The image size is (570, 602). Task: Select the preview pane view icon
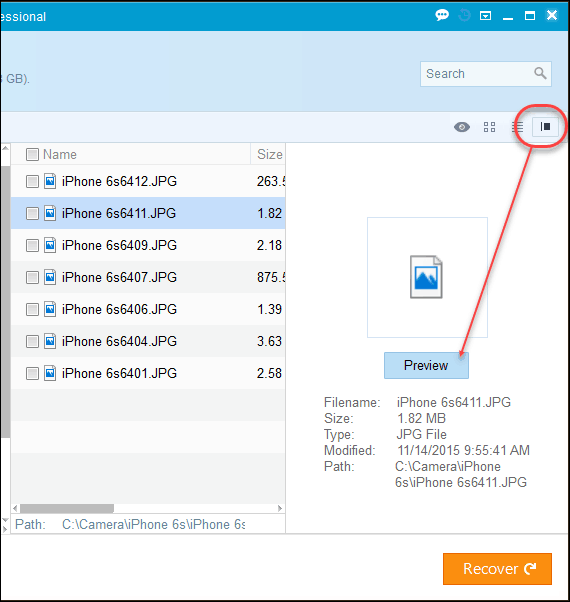(545, 127)
